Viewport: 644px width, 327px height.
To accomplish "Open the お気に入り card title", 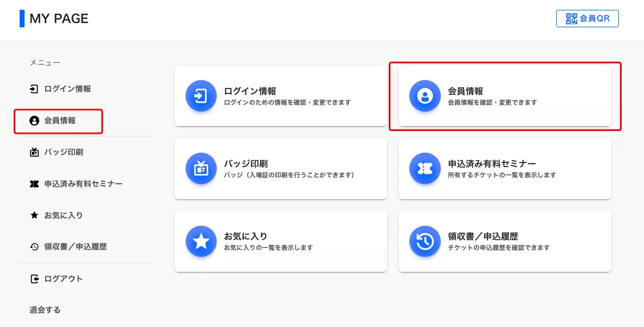I will (245, 236).
